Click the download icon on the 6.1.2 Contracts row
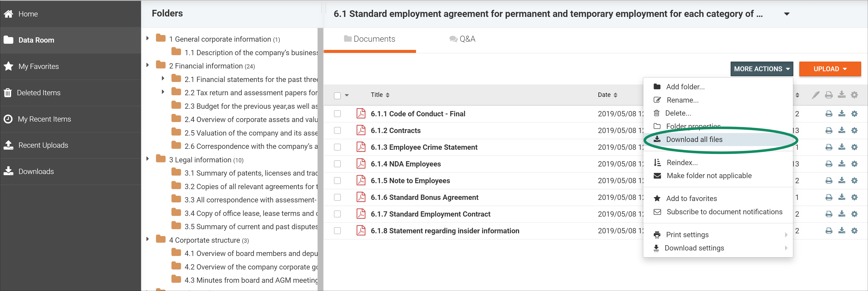Screen dimensions: 868x291 click(842, 130)
